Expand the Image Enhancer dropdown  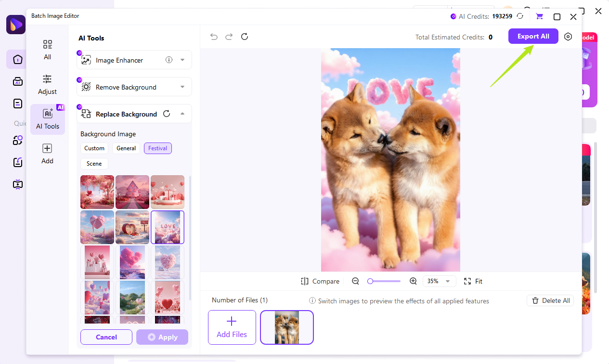(x=182, y=60)
